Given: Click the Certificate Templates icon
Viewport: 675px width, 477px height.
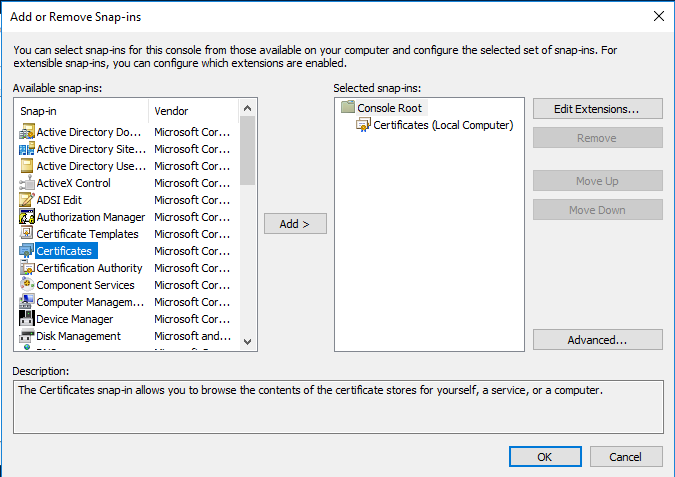Looking at the screenshot, I should (27, 234).
